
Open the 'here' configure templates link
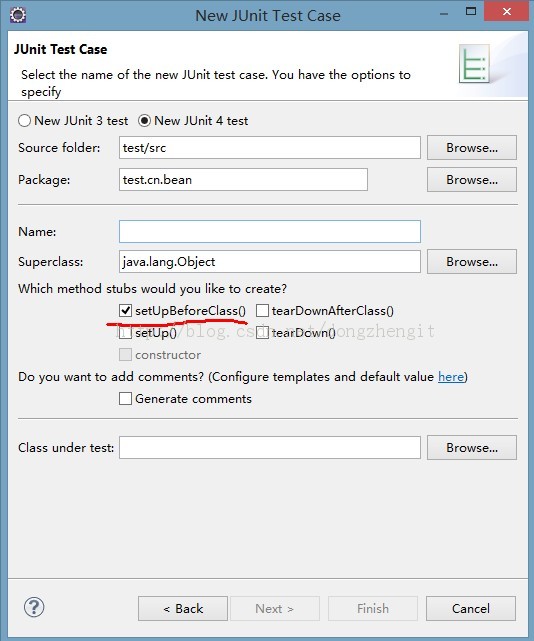point(451,377)
